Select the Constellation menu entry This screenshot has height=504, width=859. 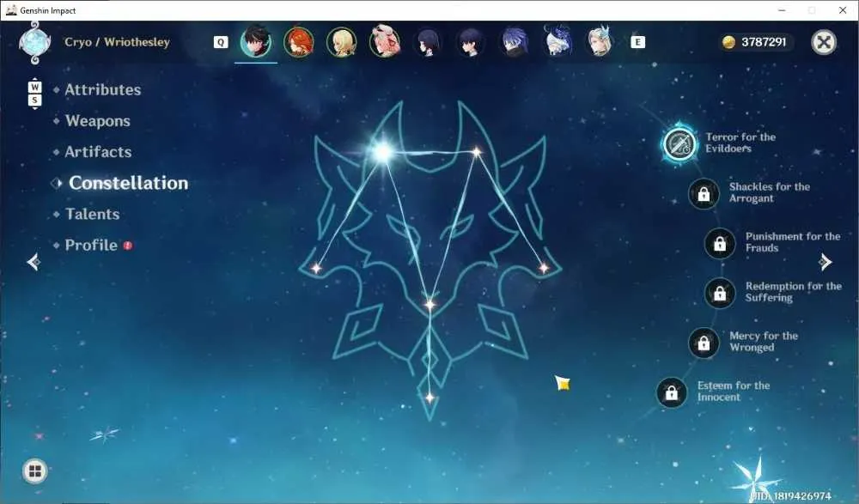128,183
